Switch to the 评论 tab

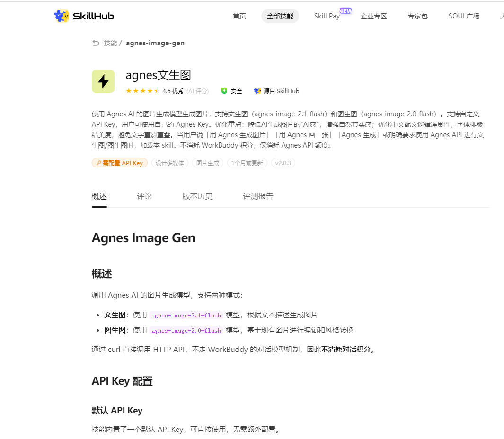144,196
